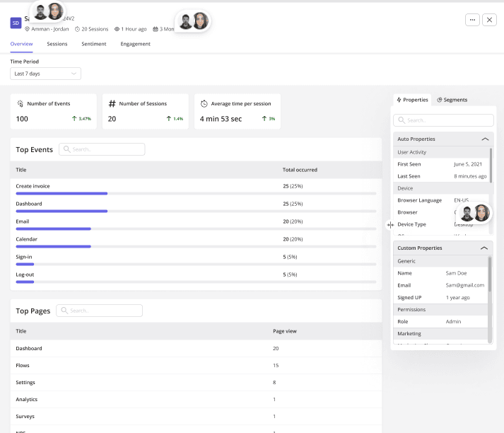This screenshot has width=504, height=433.
Task: Click the Calendar event progress bar
Action: tap(196, 246)
